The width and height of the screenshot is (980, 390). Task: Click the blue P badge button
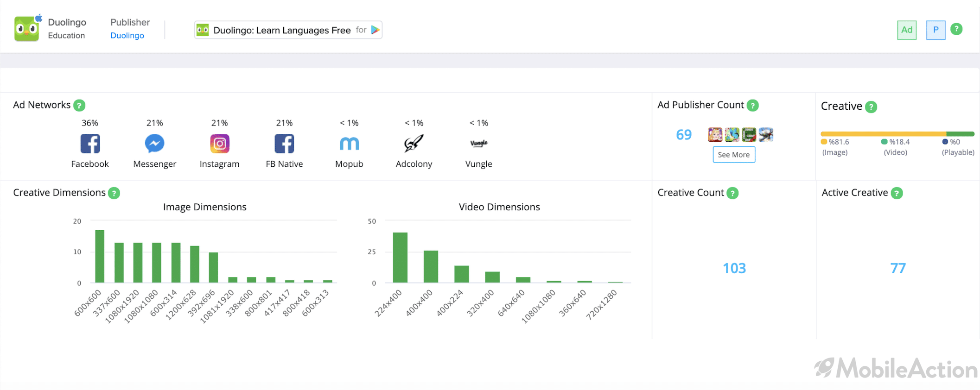[x=935, y=30]
